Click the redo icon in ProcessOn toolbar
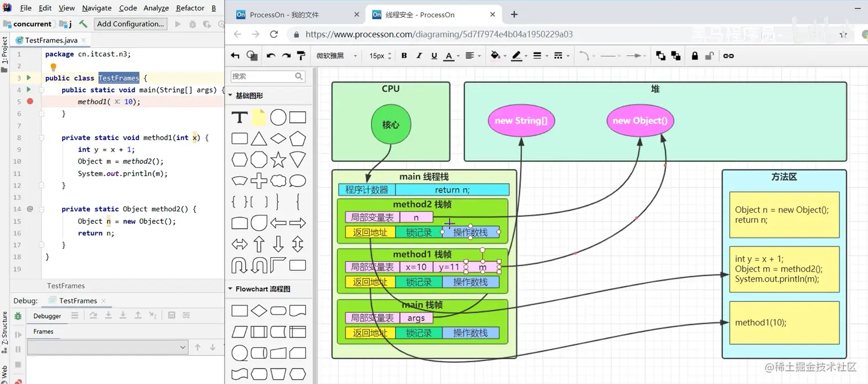The image size is (868, 384). tap(286, 56)
